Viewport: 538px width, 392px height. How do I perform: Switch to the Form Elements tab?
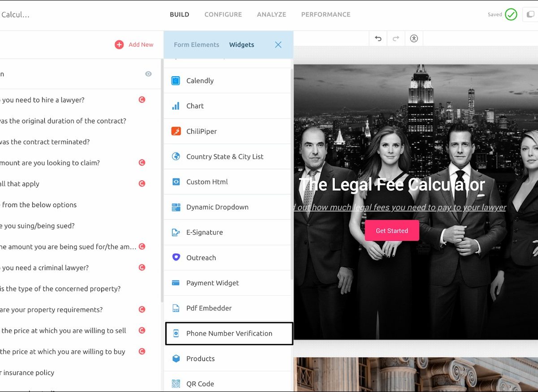click(x=196, y=45)
